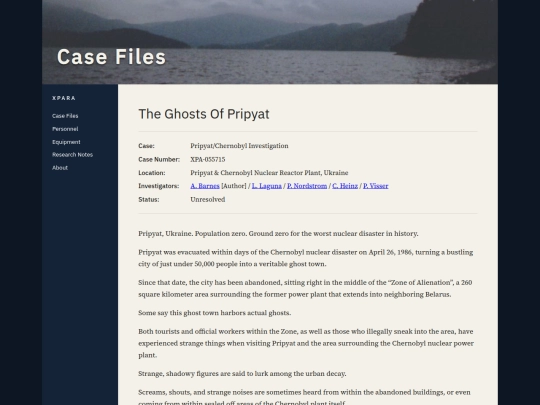Click the Unresolved status value
The height and width of the screenshot is (405, 540).
[x=208, y=199]
